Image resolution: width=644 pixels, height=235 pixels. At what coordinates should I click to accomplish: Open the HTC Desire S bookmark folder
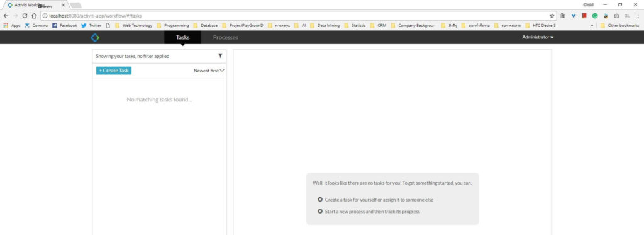(x=540, y=26)
